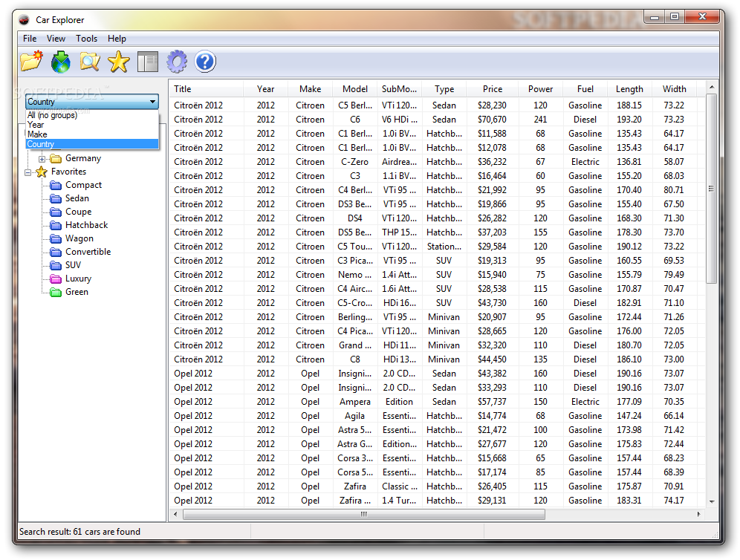Sort by the Year column header
The image size is (740, 560).
[x=266, y=88]
